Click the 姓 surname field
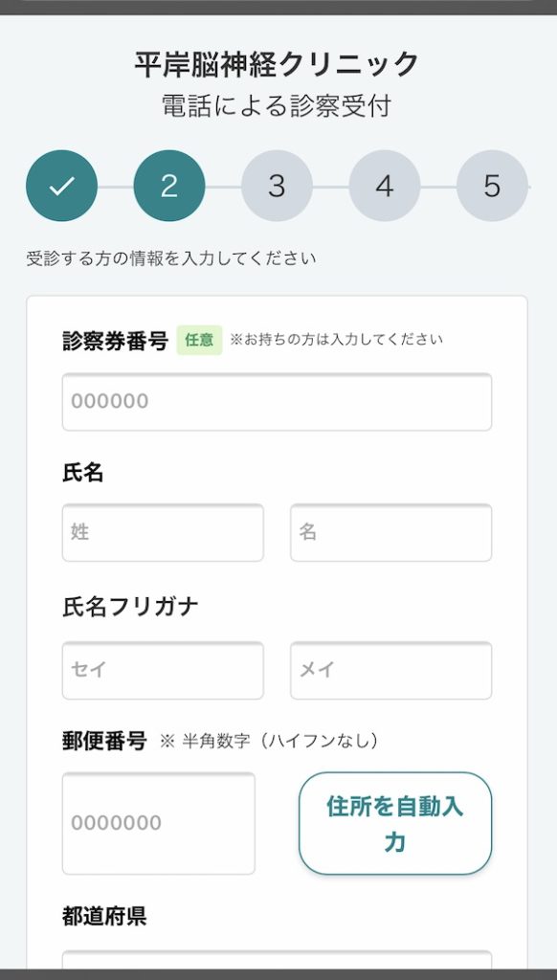This screenshot has height=980, width=557. coord(163,532)
